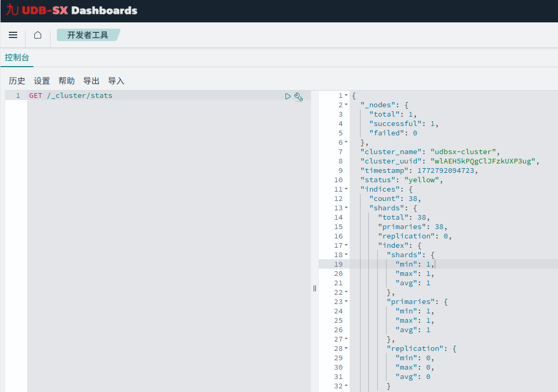The width and height of the screenshot is (558, 392).
Task: Click the 导入 button
Action: (116, 81)
